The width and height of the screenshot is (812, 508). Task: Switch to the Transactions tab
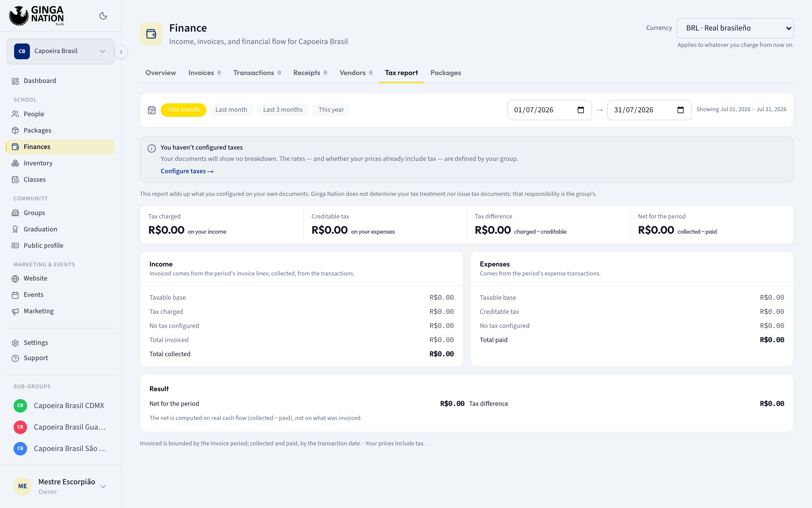pyautogui.click(x=257, y=73)
